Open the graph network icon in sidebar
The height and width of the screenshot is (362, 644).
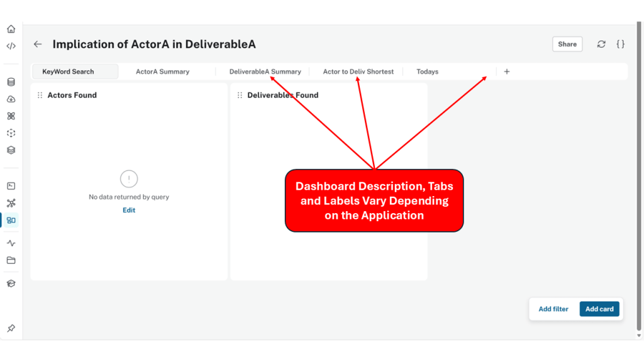11,203
